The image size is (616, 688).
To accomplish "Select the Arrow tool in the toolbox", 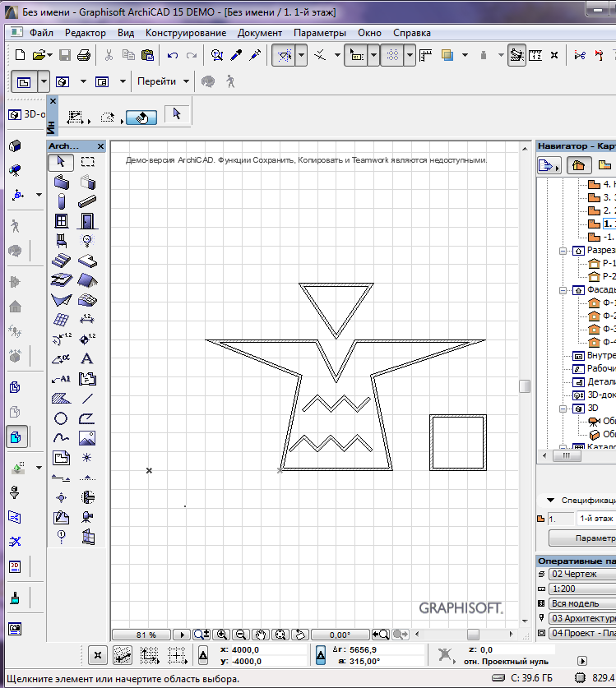I will [61, 163].
